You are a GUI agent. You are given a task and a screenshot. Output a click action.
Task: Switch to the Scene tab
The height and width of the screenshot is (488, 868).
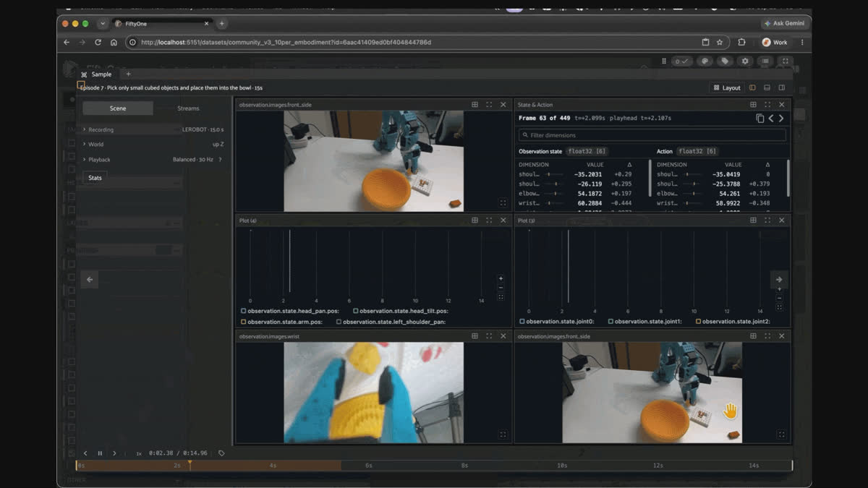click(x=118, y=108)
